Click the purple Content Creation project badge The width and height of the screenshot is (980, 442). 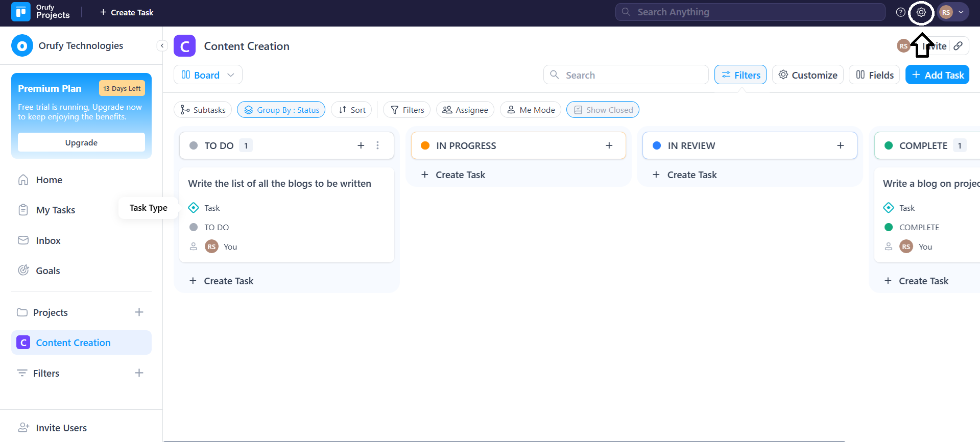(184, 46)
